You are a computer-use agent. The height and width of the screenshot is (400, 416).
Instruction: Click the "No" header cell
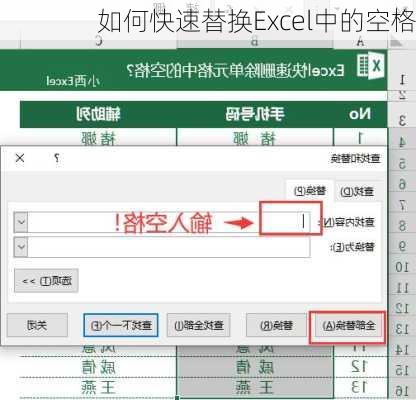[x=360, y=114]
